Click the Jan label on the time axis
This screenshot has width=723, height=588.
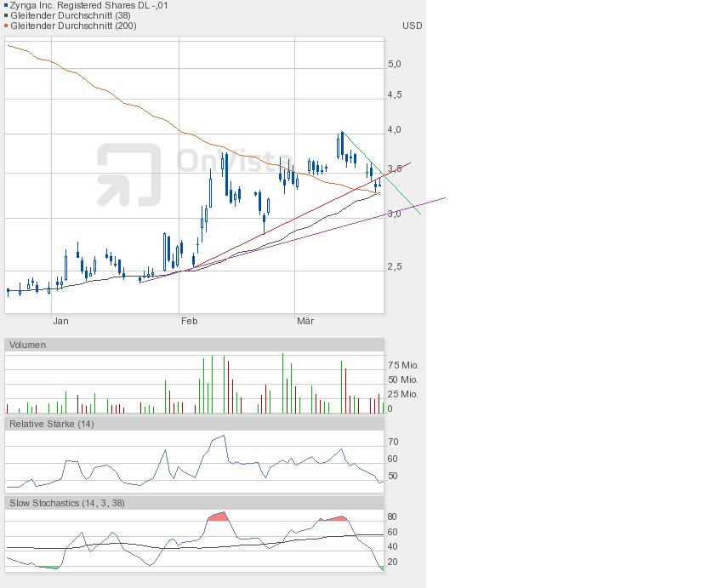[60, 321]
